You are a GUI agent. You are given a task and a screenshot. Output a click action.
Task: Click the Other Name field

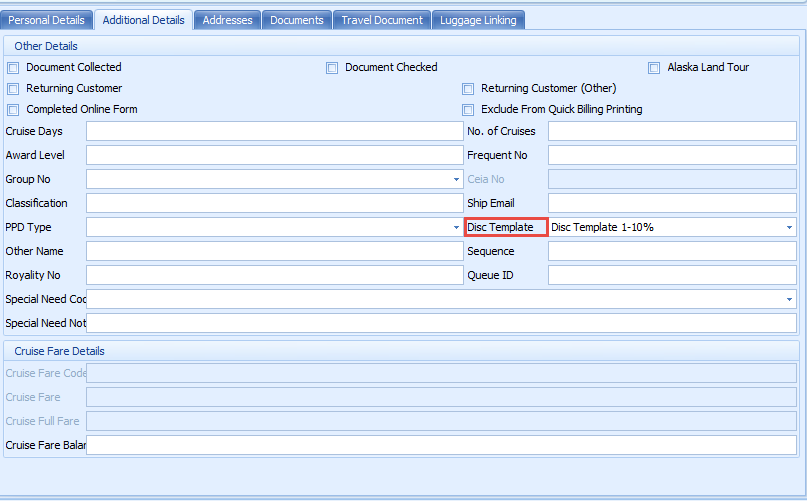tap(275, 251)
